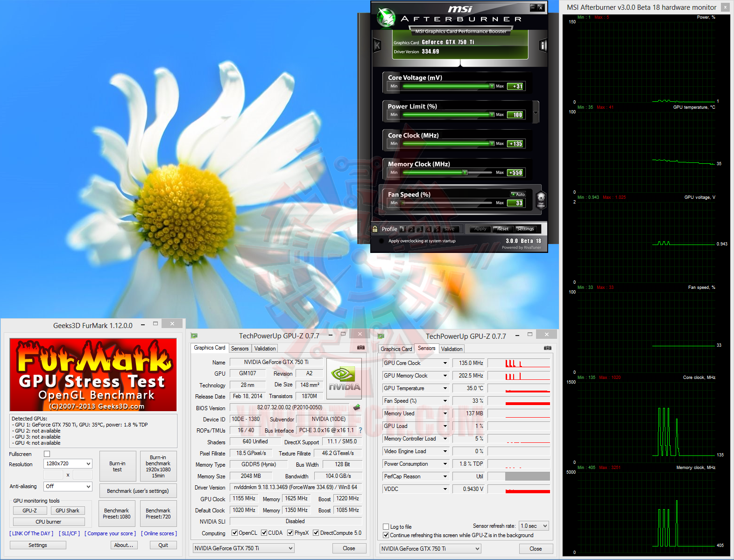
Task: Click the FurMark GPU Stress Test banner
Action: (x=93, y=375)
